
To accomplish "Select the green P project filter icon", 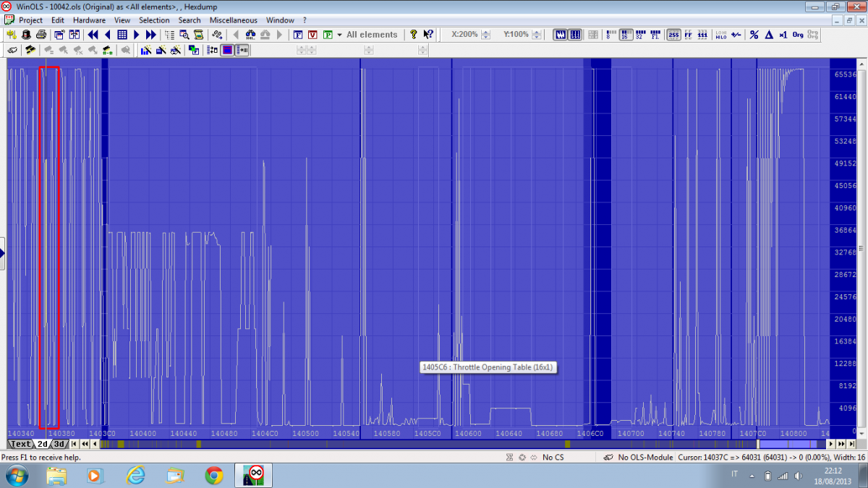I will click(x=328, y=35).
